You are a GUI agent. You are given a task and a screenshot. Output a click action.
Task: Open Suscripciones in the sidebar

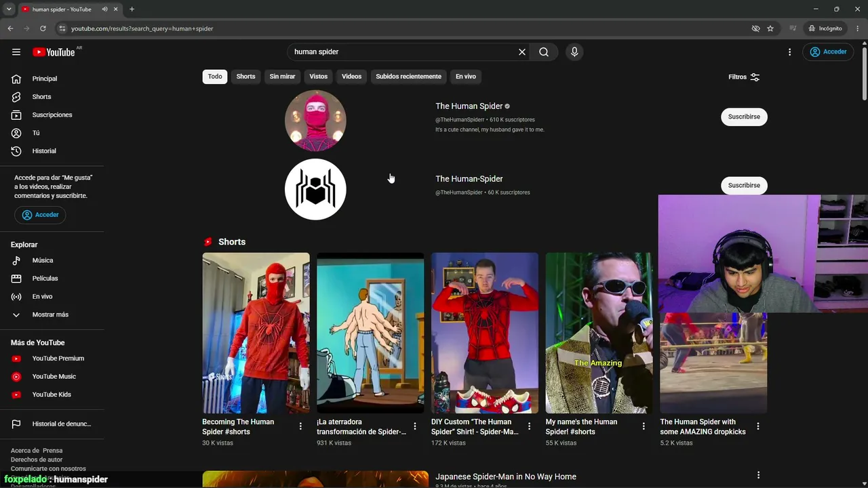pyautogui.click(x=52, y=115)
